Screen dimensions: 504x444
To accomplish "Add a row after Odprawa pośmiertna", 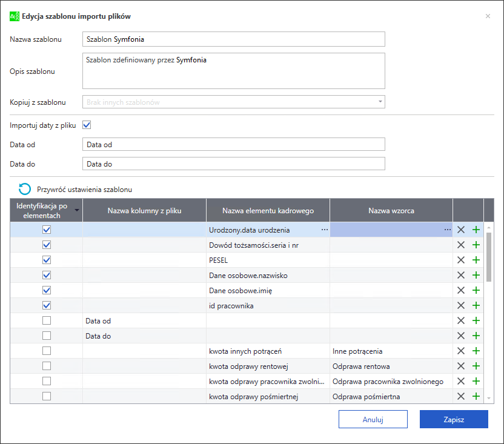I will point(476,396).
